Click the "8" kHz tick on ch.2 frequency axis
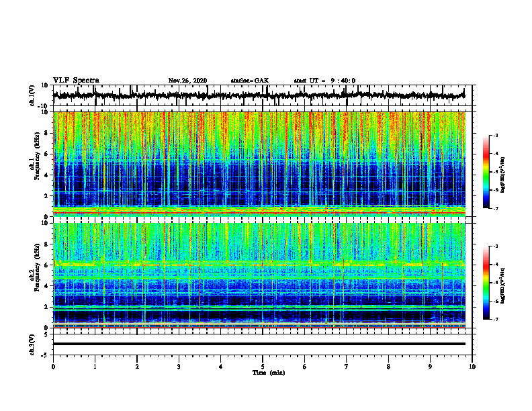The width and height of the screenshot is (532, 411). coord(46,244)
